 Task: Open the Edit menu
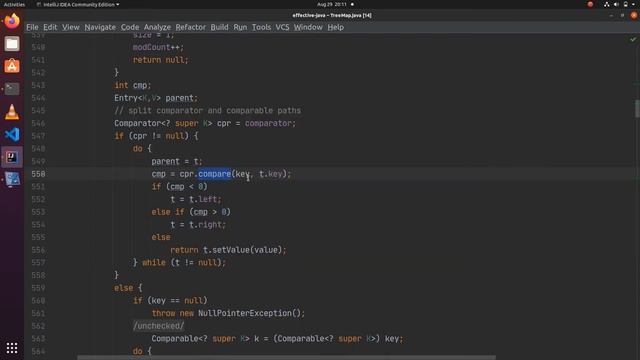[50, 27]
